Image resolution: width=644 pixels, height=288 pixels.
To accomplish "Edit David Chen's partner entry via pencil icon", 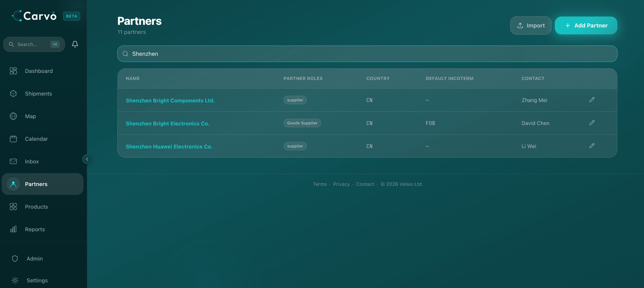I will 592,123.
